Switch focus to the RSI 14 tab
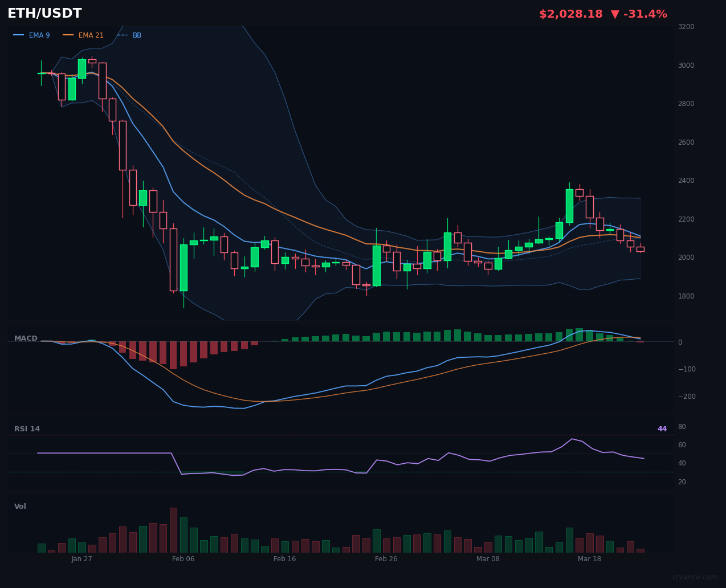Viewport: 726px width, 588px height. (x=27, y=428)
